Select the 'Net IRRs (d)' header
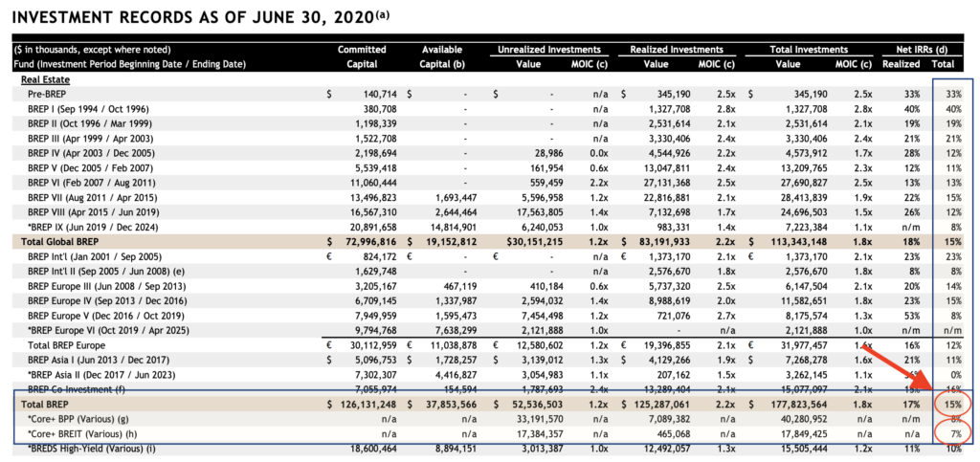This screenshot has height=462, width=980. 924,50
